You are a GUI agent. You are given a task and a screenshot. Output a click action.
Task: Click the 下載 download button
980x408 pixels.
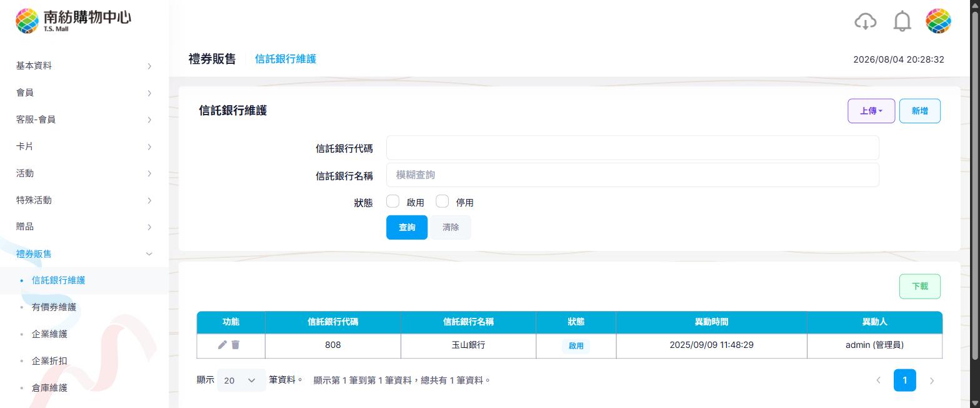coord(919,286)
